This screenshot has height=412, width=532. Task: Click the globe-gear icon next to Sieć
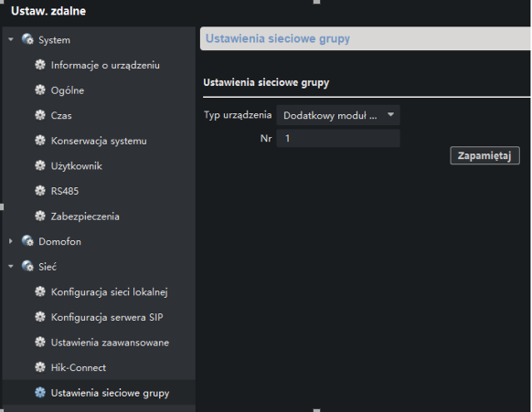[x=27, y=266]
